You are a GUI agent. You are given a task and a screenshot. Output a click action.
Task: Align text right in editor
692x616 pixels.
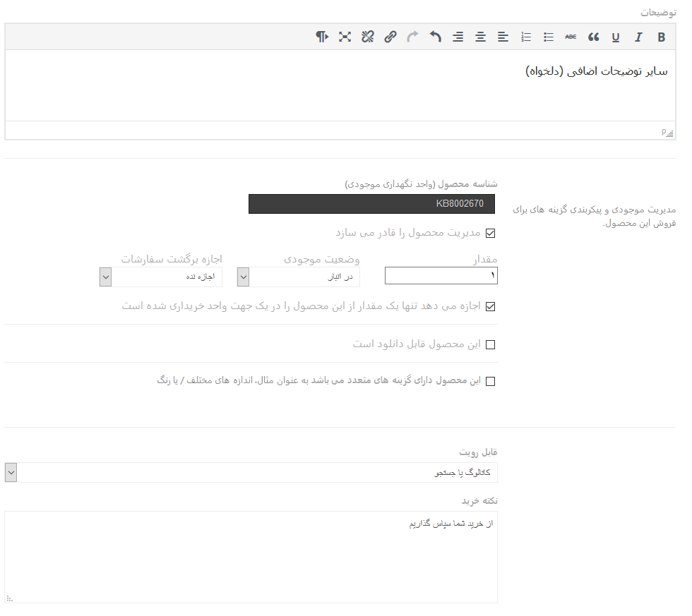[x=458, y=37]
